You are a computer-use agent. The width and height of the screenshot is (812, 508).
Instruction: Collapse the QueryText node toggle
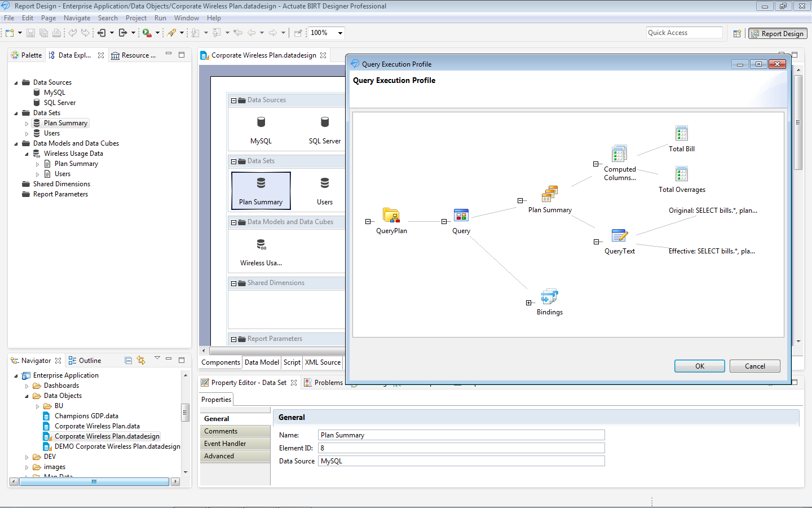click(596, 242)
